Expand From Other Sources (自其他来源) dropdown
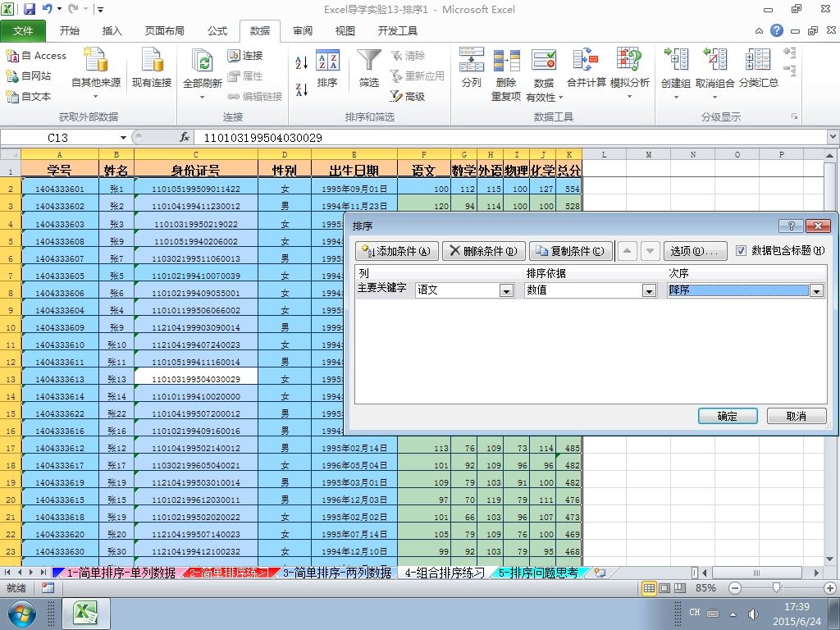Screen dimensions: 840x630 [96, 97]
